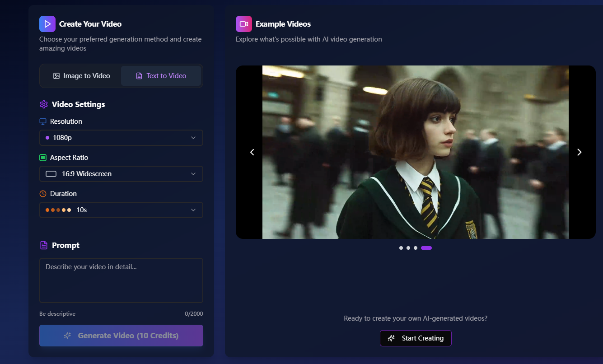This screenshot has width=603, height=364.
Task: Click the gear icon next to Video Settings
Action: coord(43,104)
